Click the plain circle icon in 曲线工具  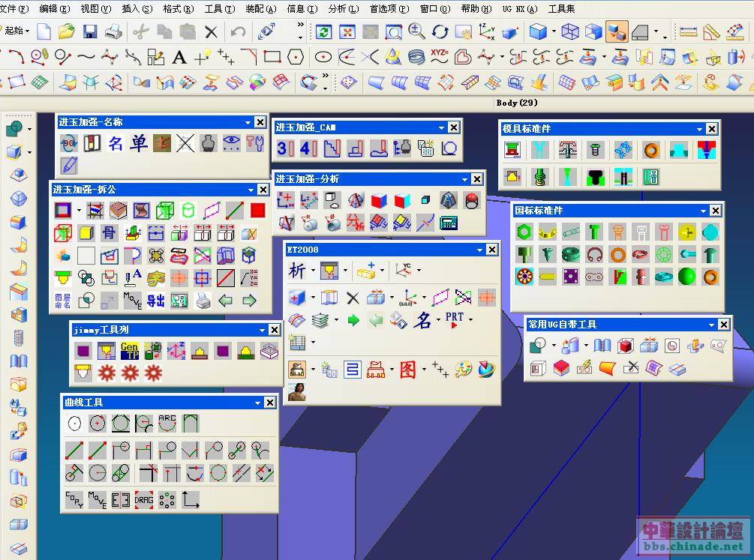(x=74, y=423)
